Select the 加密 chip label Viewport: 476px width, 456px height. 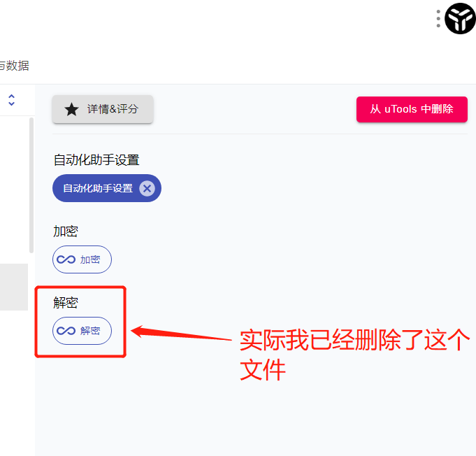(x=90, y=259)
